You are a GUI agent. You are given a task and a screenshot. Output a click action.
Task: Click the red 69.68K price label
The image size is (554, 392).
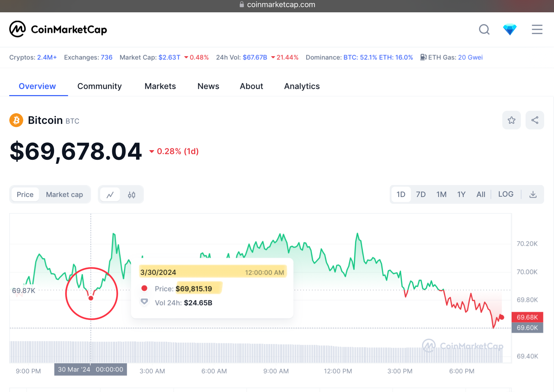pos(527,317)
